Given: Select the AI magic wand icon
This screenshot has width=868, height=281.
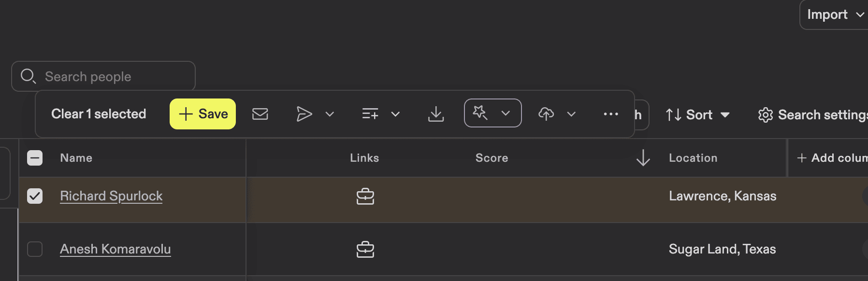Looking at the screenshot, I should 481,113.
